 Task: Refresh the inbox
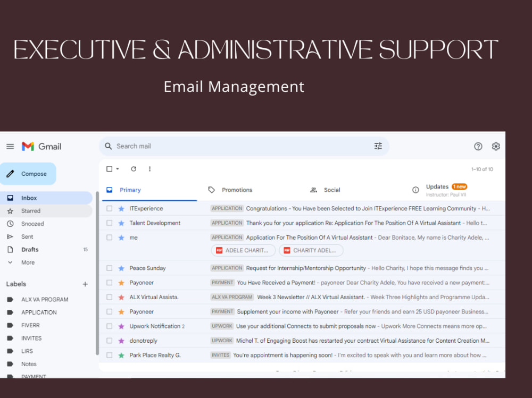click(x=134, y=169)
